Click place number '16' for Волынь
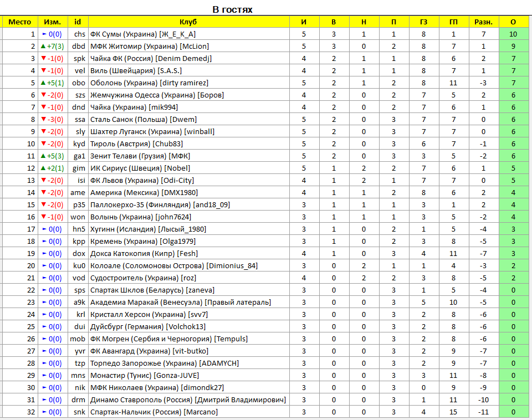Viewport: 532px width, 420px height. [x=31, y=217]
